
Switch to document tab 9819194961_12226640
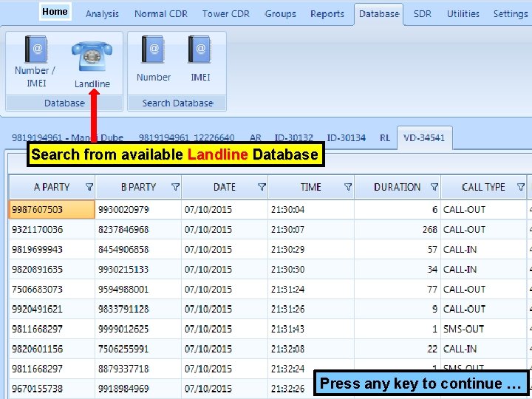(186, 137)
